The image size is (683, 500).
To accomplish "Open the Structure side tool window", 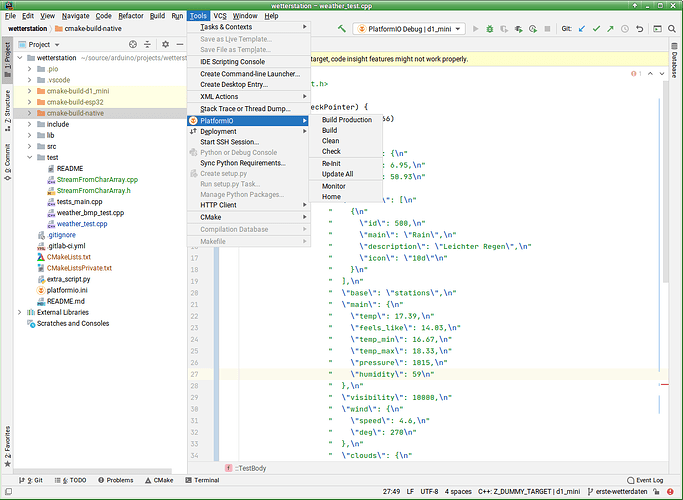I will coord(7,110).
